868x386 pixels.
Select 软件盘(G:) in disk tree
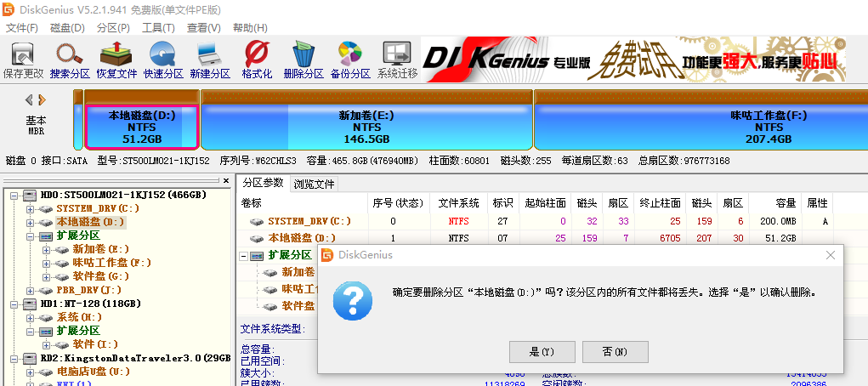pos(101,276)
